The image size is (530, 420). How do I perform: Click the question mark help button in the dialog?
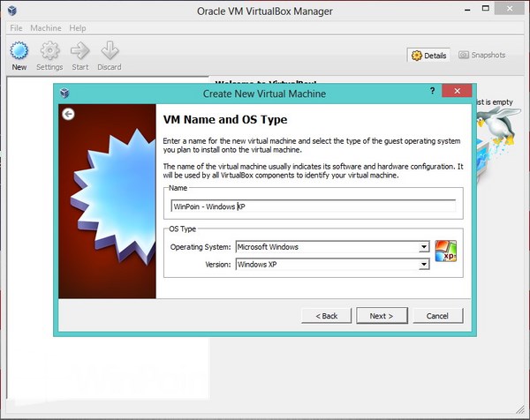[432, 91]
